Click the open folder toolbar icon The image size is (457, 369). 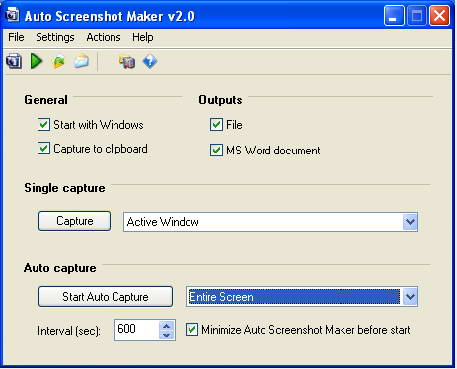[81, 62]
